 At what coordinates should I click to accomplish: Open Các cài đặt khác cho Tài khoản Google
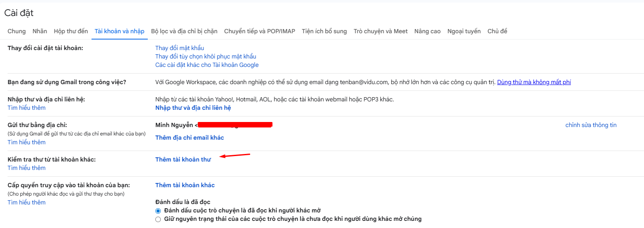[x=207, y=65]
